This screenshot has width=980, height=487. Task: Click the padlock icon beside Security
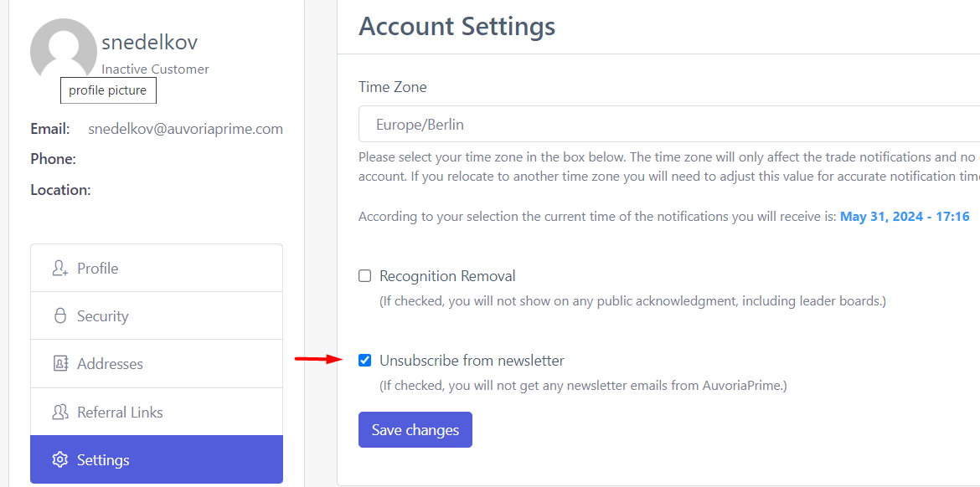(x=59, y=316)
